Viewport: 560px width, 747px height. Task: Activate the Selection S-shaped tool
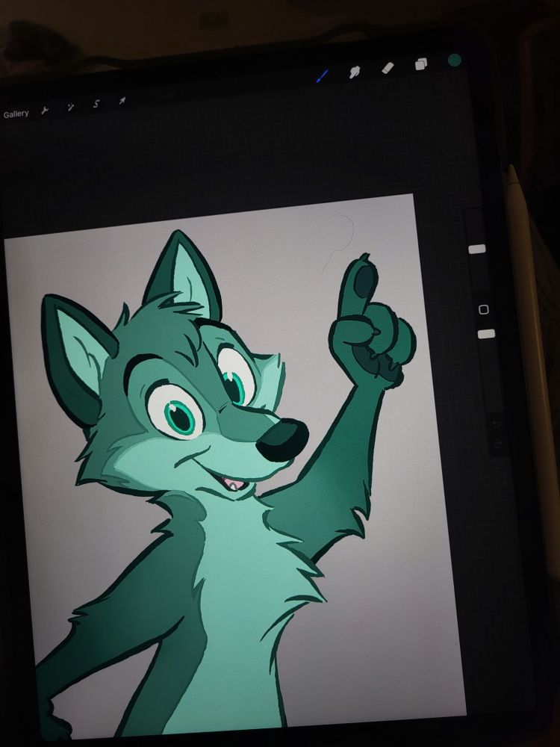[x=96, y=104]
